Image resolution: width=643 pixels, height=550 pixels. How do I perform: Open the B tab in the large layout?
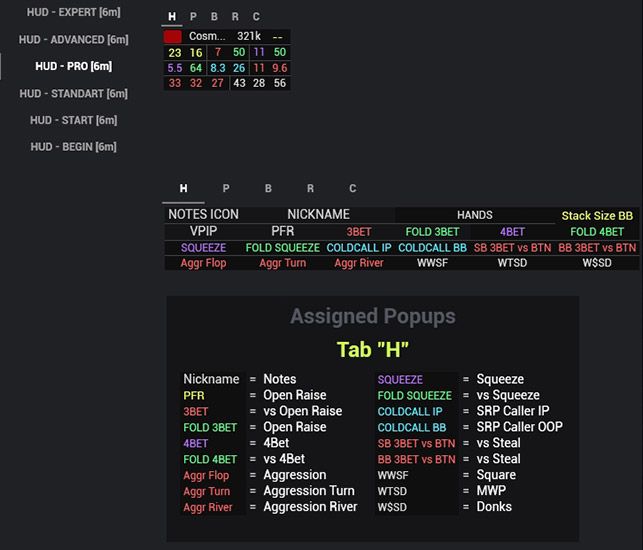point(268,188)
